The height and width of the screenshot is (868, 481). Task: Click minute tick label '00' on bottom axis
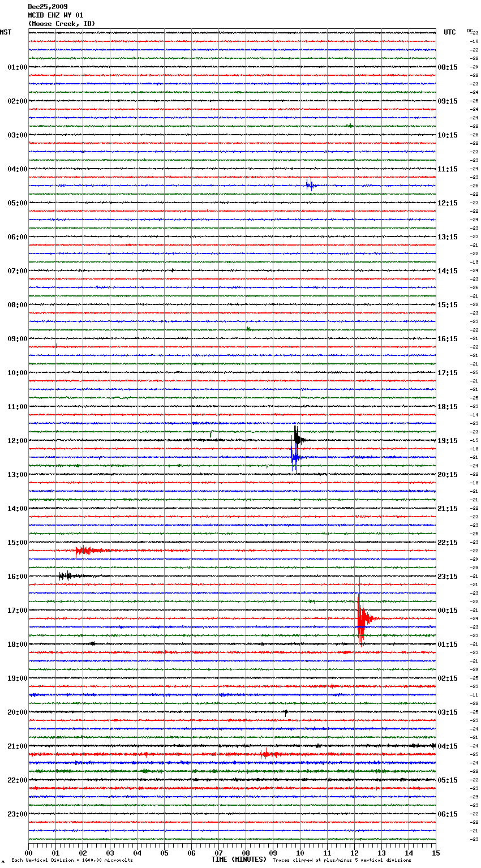pos(29,853)
